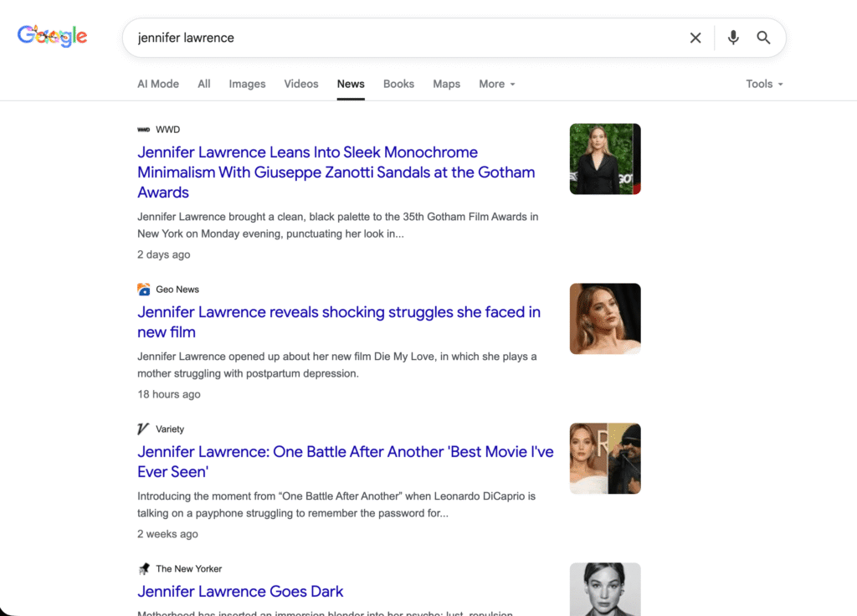Click the WWD source favicon
Screen dimensions: 857x616
point(143,130)
